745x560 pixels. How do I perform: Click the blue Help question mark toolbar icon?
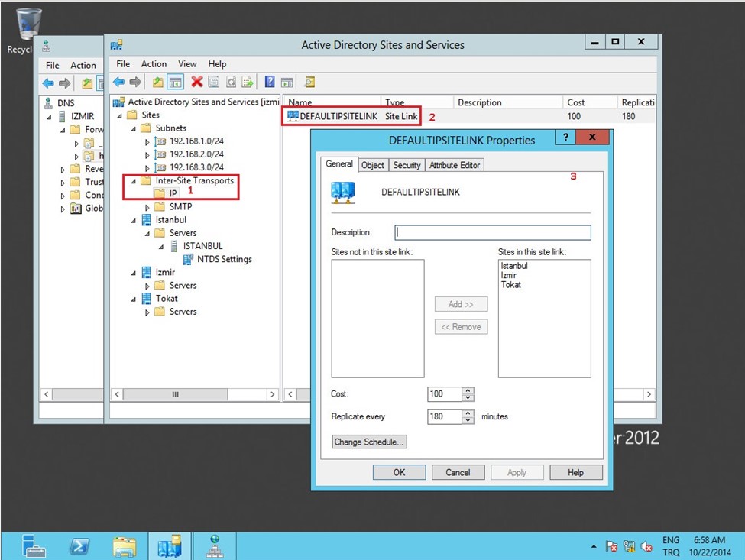pos(270,83)
